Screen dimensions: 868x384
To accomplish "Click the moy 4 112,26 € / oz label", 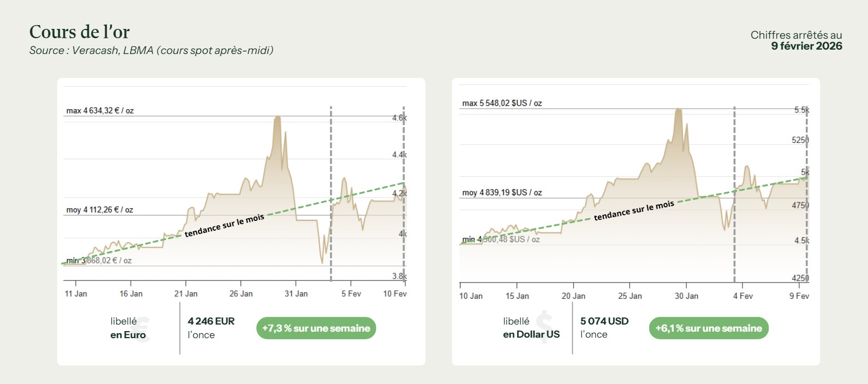I will tap(100, 210).
